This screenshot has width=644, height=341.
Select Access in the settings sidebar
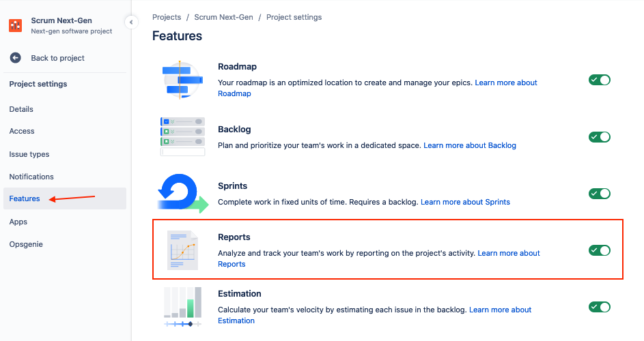pos(22,131)
